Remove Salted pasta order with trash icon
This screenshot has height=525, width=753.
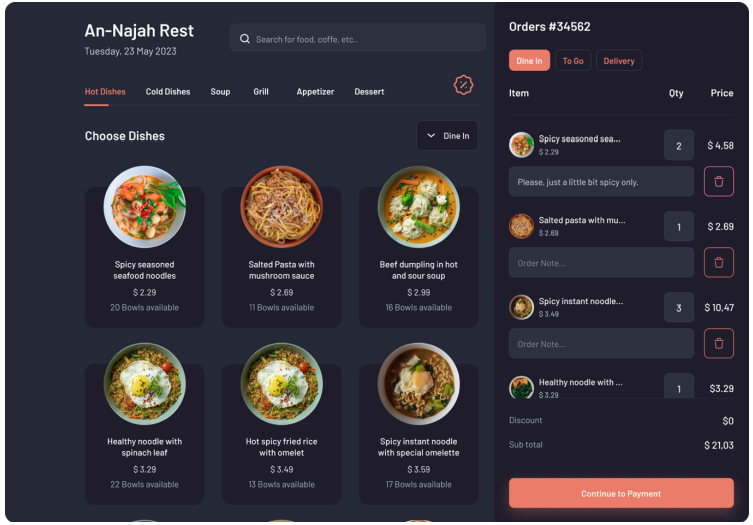[x=718, y=263]
